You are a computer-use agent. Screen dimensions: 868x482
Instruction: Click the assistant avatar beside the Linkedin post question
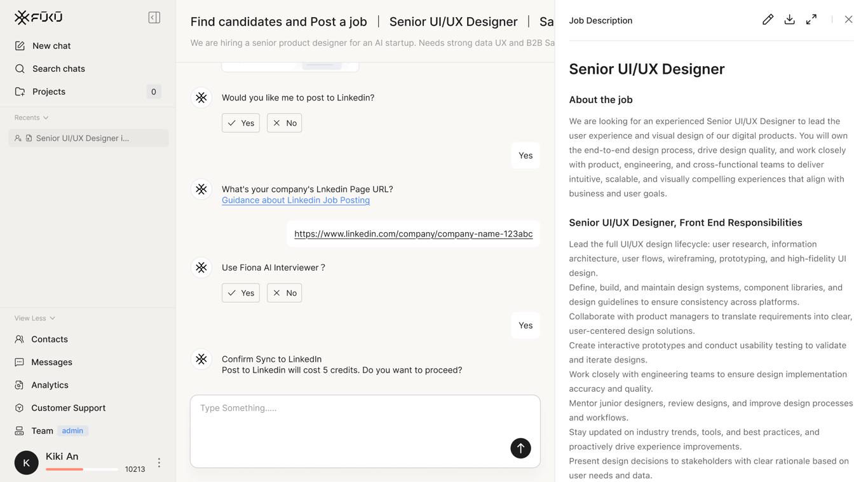point(201,98)
